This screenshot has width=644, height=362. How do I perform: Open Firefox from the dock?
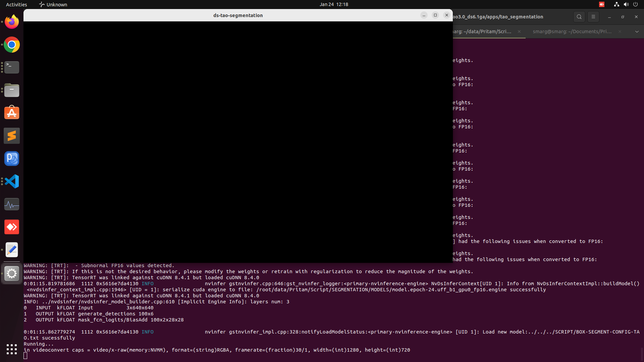tap(11, 21)
